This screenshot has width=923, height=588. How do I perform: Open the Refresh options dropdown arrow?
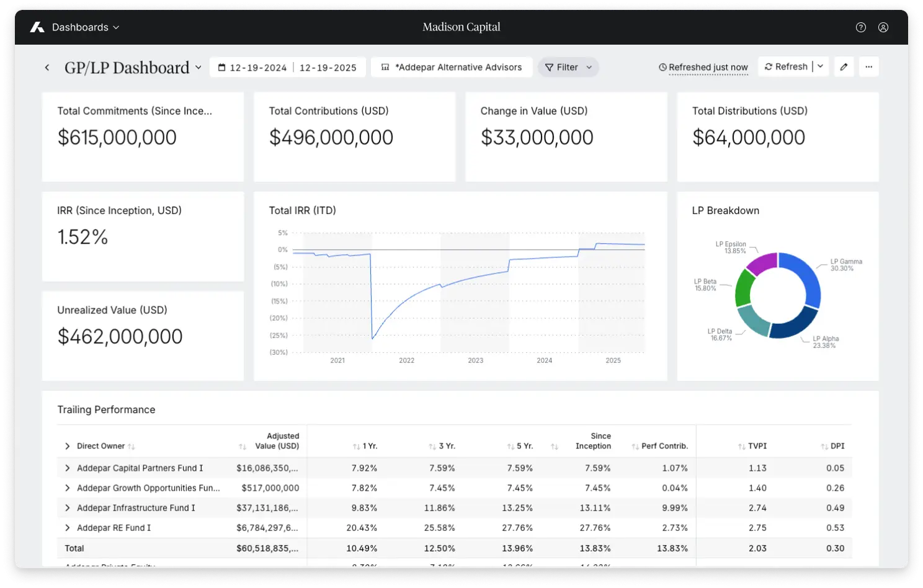point(821,66)
